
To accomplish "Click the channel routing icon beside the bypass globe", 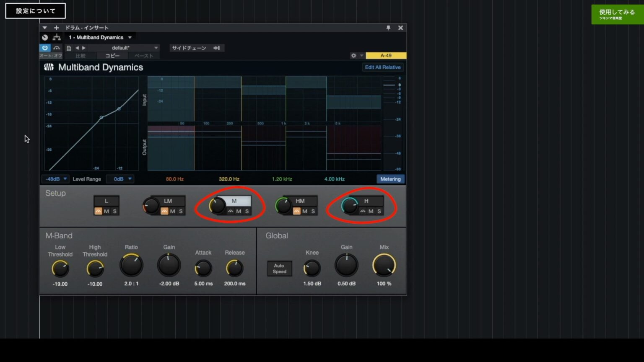I will 57,37.
